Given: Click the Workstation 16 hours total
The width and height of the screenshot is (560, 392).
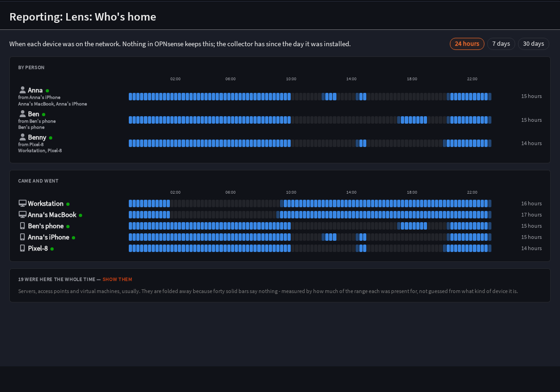Looking at the screenshot, I should click(x=532, y=203).
